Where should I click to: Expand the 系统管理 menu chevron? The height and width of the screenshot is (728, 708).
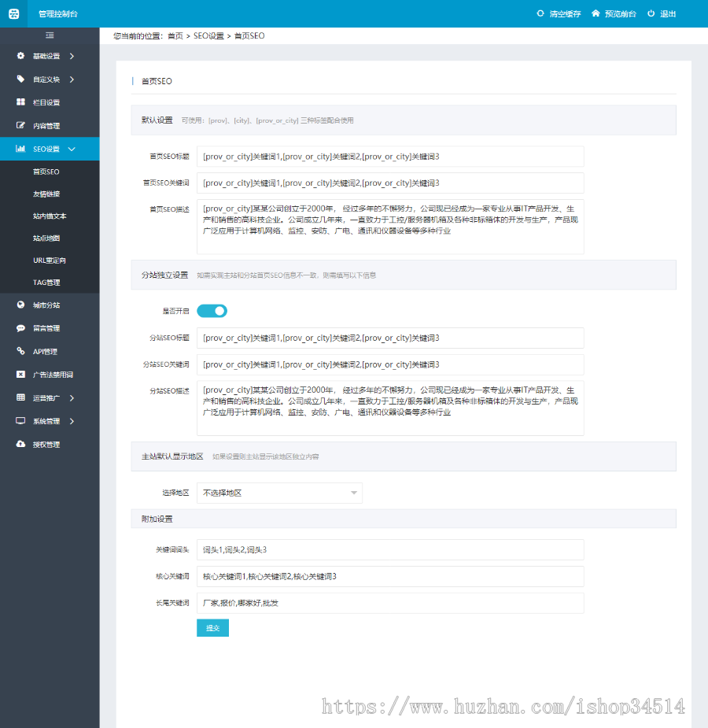pos(72,421)
